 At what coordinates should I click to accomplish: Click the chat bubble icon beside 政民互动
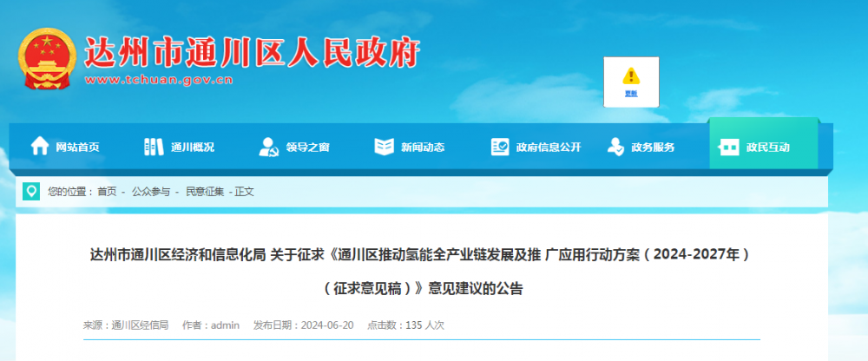729,148
